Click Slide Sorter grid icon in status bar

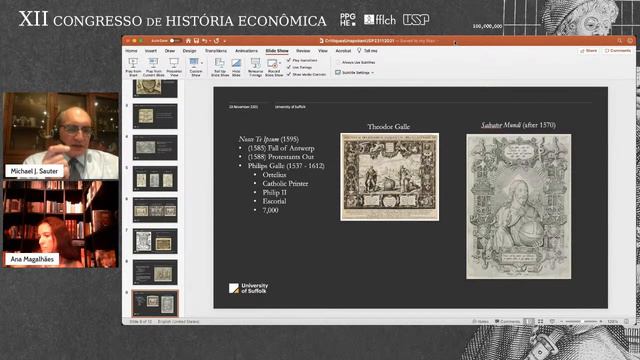point(540,322)
